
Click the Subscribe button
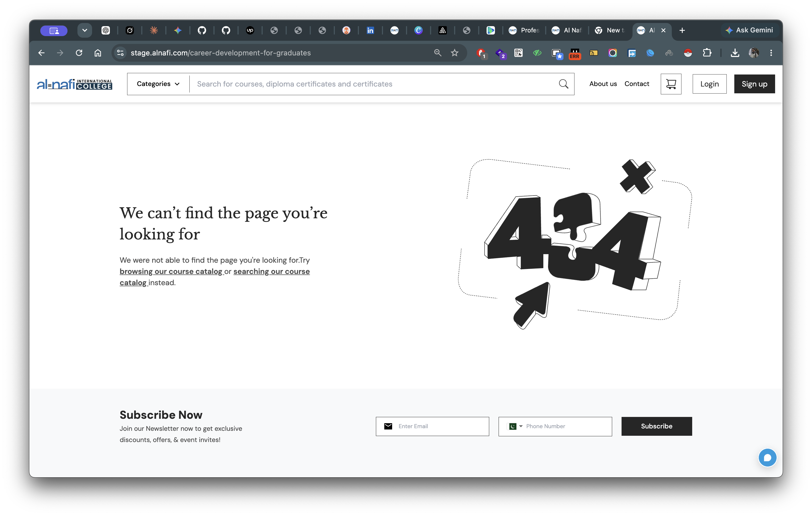(657, 426)
